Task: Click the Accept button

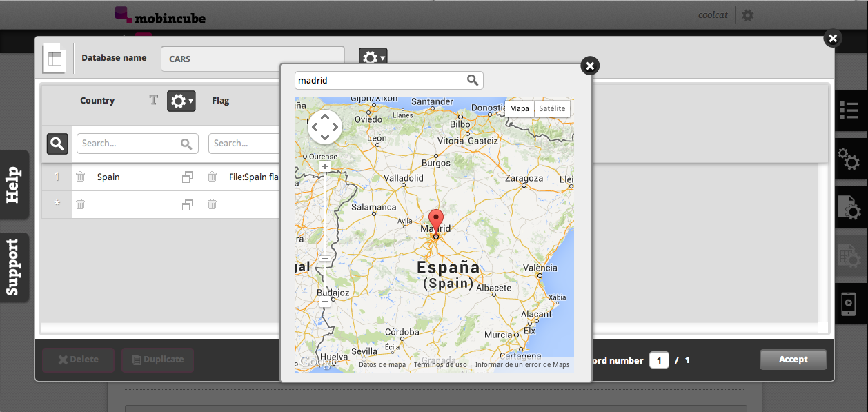Action: 793,360
